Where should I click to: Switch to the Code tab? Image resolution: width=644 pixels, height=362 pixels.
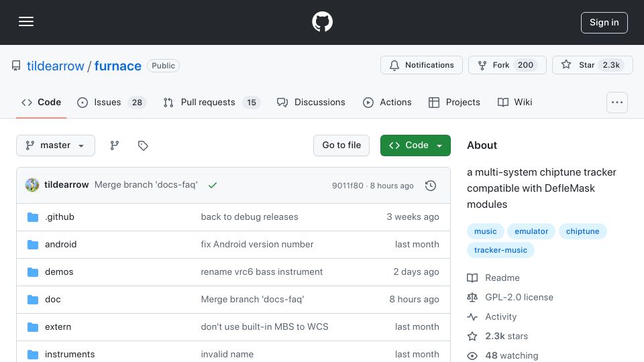pyautogui.click(x=41, y=102)
